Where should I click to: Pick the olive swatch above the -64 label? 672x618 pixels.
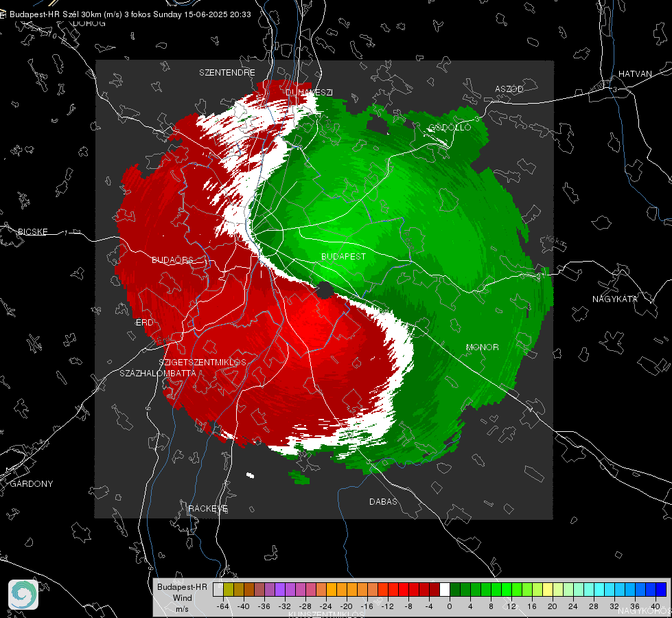coord(229,589)
